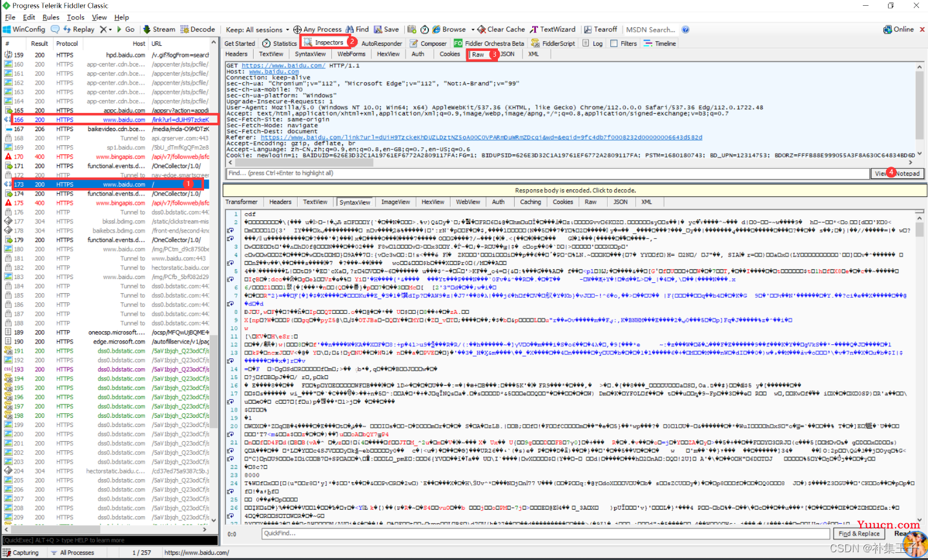928x560 pixels.
Task: Click the camera screenshot icon
Action: (411, 30)
